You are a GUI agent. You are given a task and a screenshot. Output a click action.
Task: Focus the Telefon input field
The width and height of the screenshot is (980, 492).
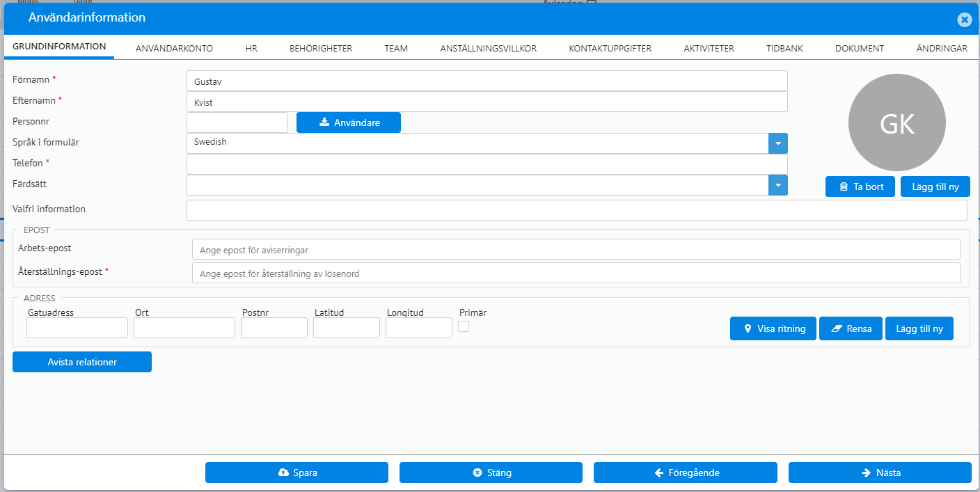click(x=487, y=164)
